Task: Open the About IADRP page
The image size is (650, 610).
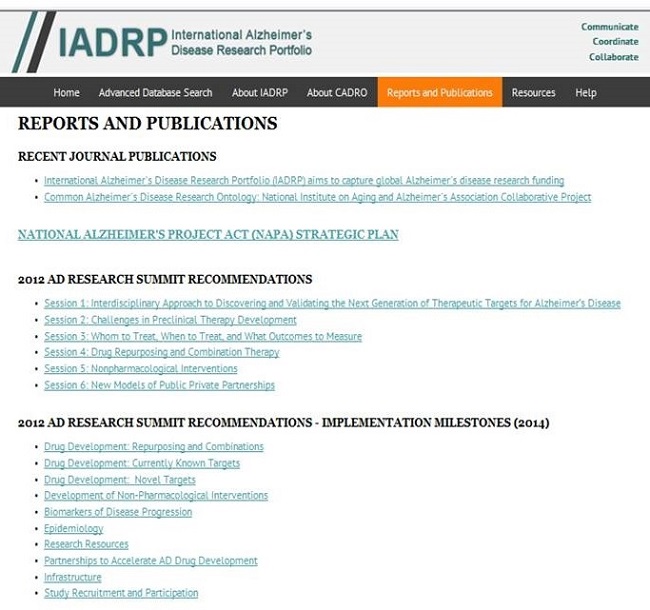Action: (x=259, y=93)
